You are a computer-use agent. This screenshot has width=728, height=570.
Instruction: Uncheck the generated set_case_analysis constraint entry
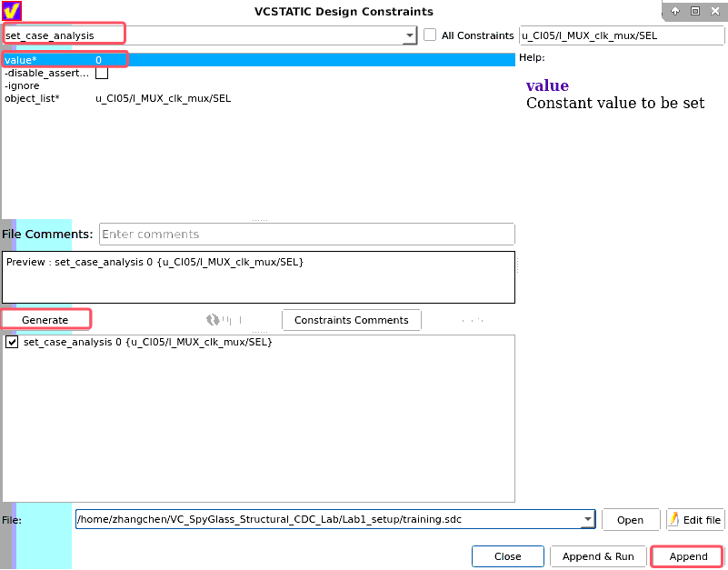pos(12,341)
